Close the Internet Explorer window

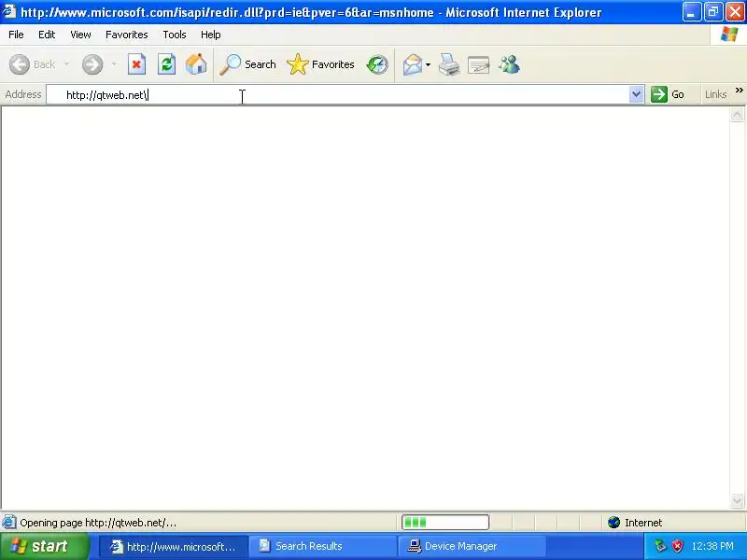[735, 12]
